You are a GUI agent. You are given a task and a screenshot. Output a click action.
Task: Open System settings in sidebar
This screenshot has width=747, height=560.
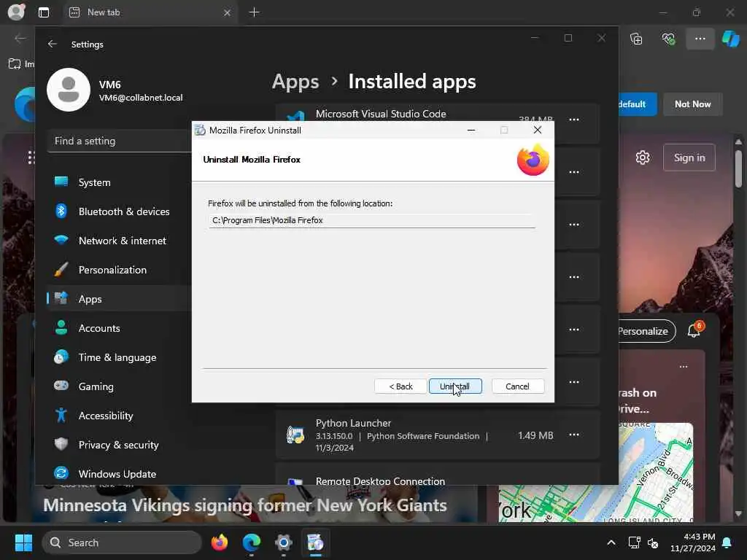coord(119,182)
